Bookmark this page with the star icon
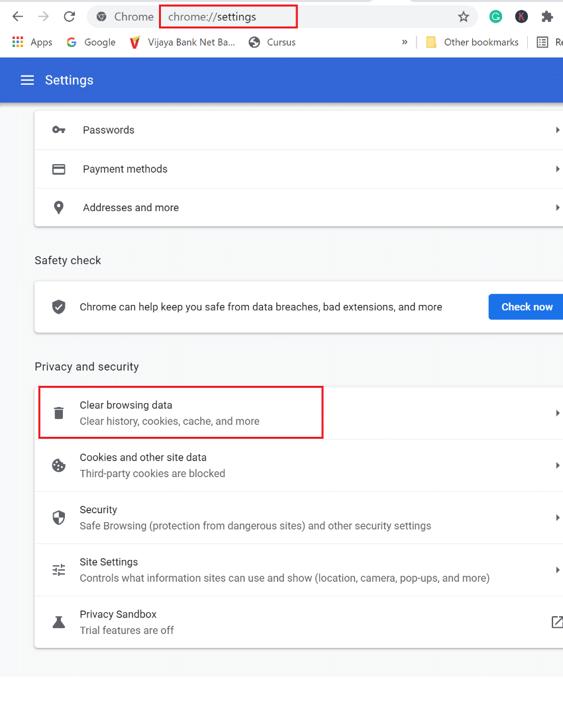The height and width of the screenshot is (728, 563). point(464,16)
